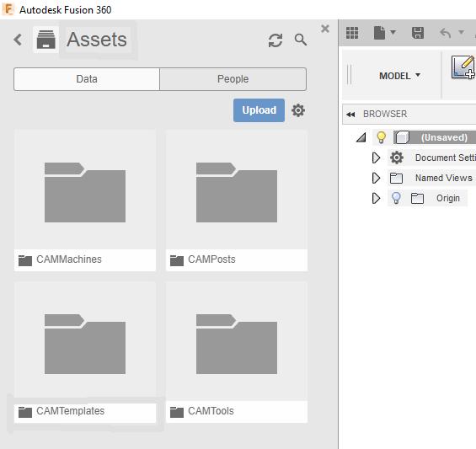Viewport: 476px width, 449px height.
Task: Expand the Origin node
Action: point(376,198)
